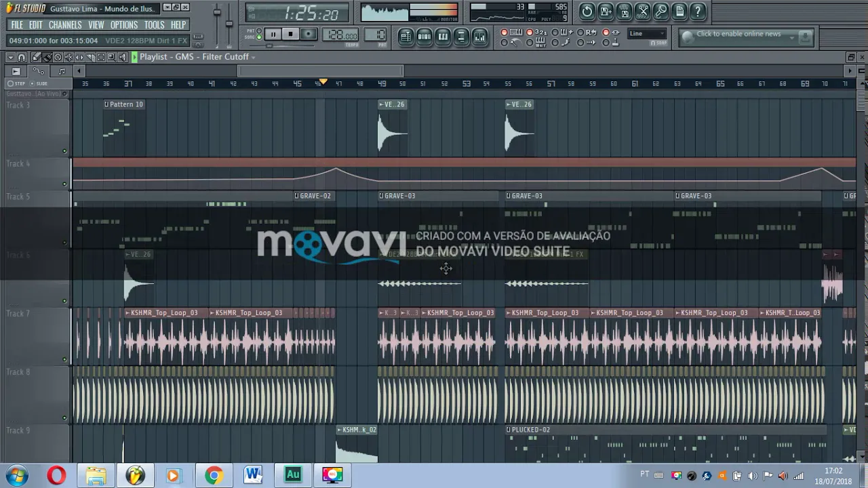868x488 pixels.
Task: Click the one-click recording microphone icon
Action: coord(660,12)
